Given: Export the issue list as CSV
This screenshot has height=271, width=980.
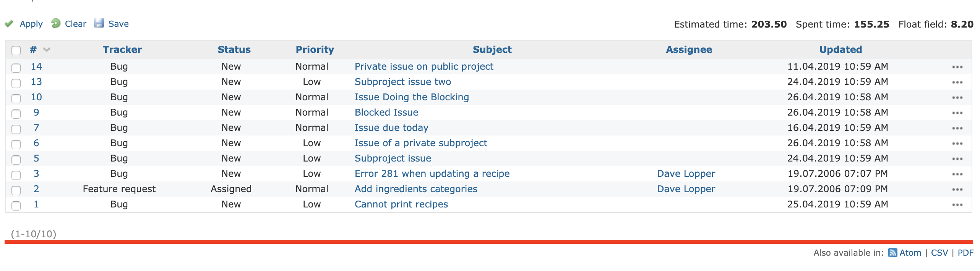Looking at the screenshot, I should pos(939,253).
